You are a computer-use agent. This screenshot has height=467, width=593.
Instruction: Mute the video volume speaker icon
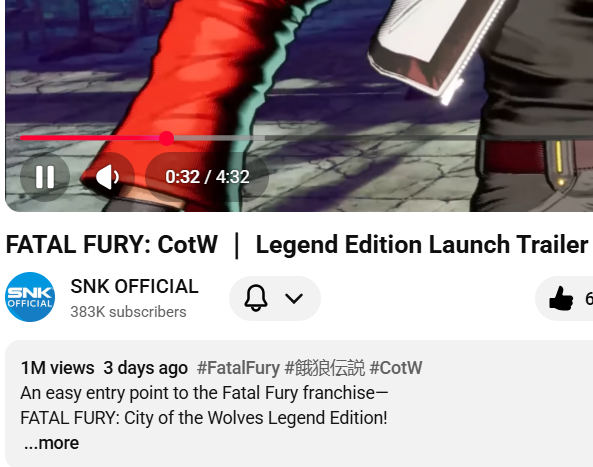coord(108,177)
